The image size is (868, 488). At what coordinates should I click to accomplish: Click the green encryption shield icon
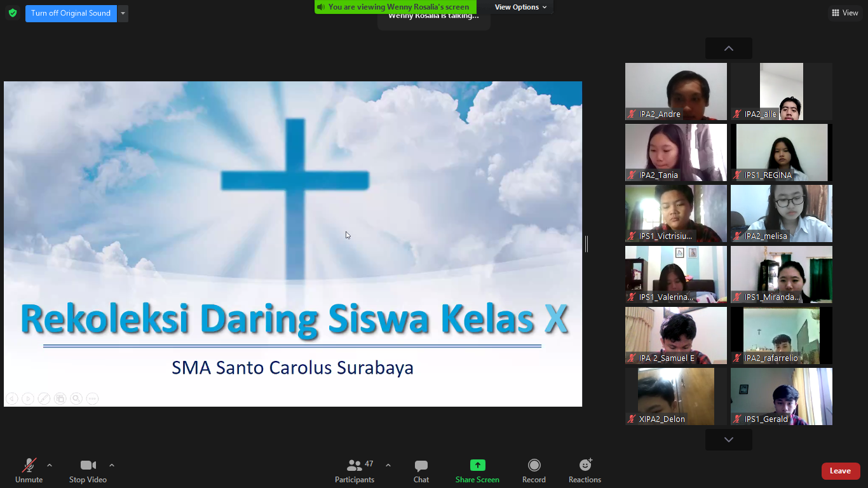point(13,13)
